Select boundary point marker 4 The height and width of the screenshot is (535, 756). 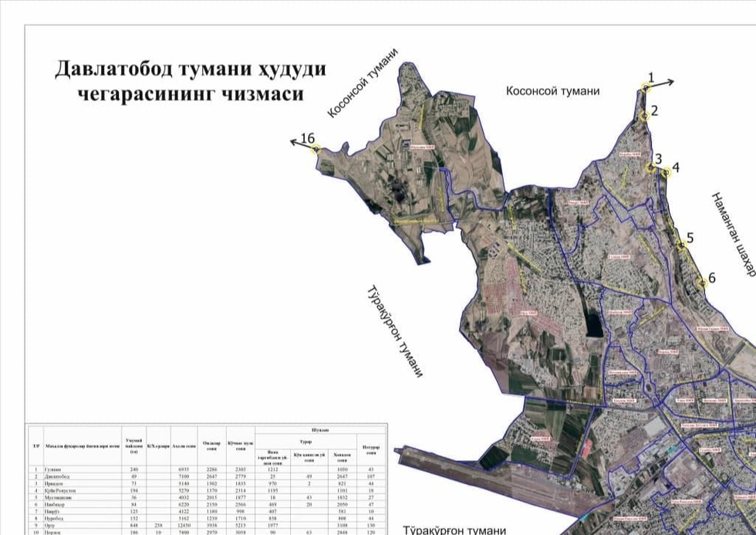click(667, 173)
